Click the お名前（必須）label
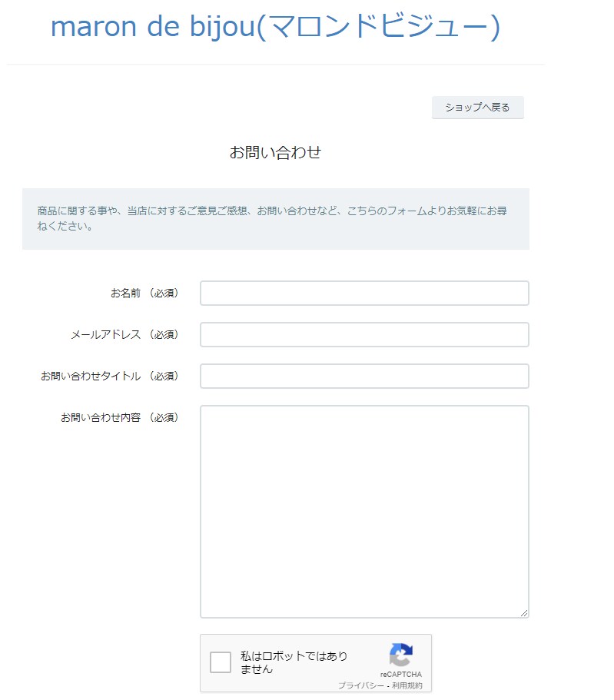The image size is (614, 700). pyautogui.click(x=144, y=293)
